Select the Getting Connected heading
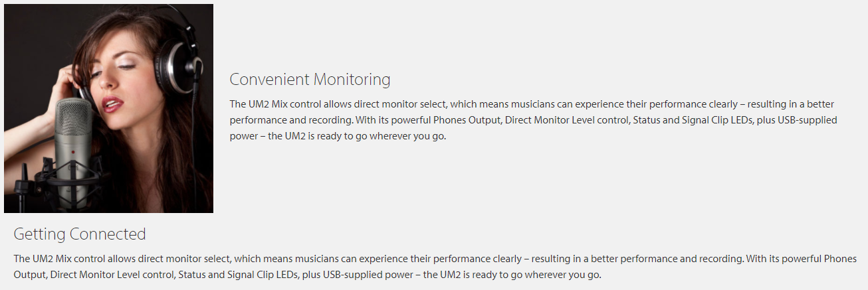The width and height of the screenshot is (868, 290). 80,234
